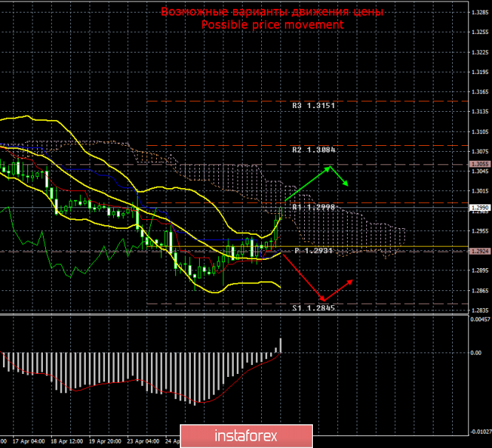Image resolution: width=492 pixels, height=448 pixels.
Task: Select the R2 1.3084 resistance label
Action: point(314,150)
